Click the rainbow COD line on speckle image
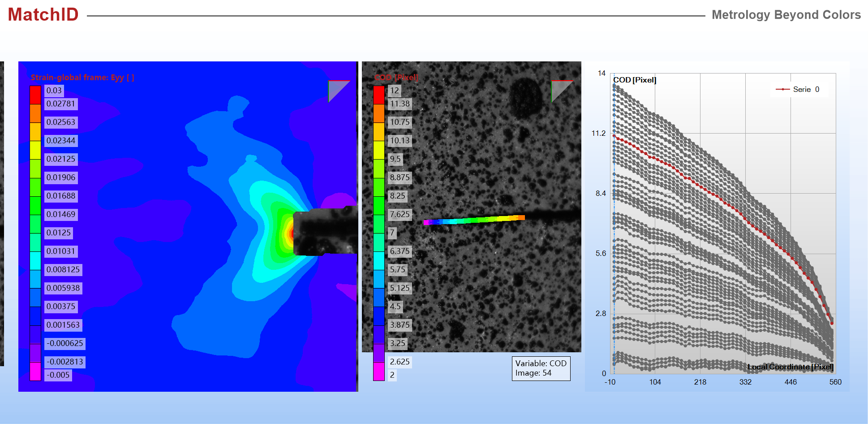 pos(474,220)
